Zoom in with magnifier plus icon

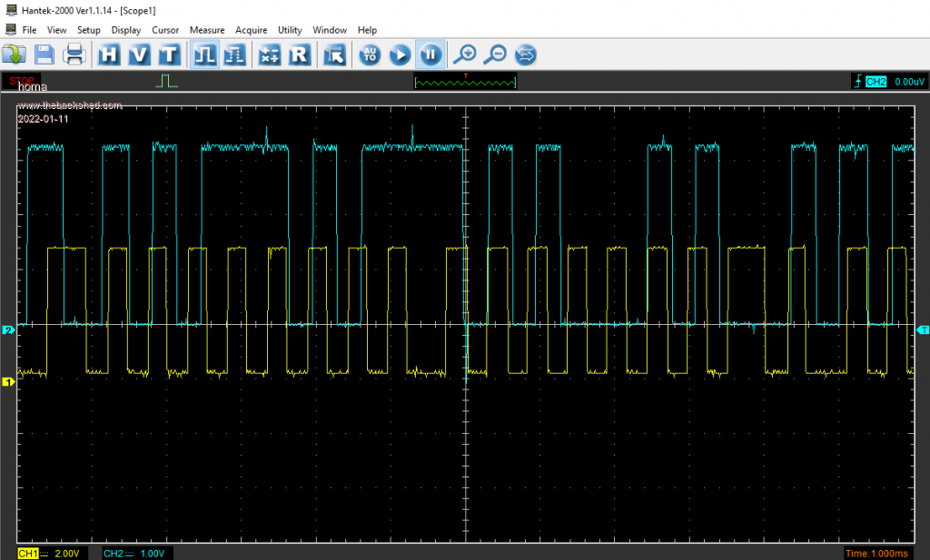click(465, 54)
